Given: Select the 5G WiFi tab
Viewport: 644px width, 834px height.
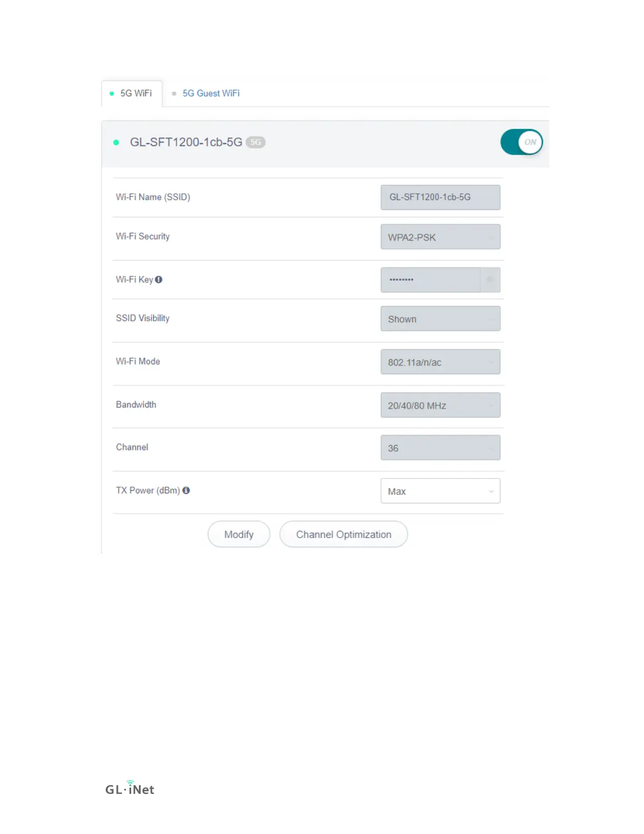Looking at the screenshot, I should coord(132,94).
